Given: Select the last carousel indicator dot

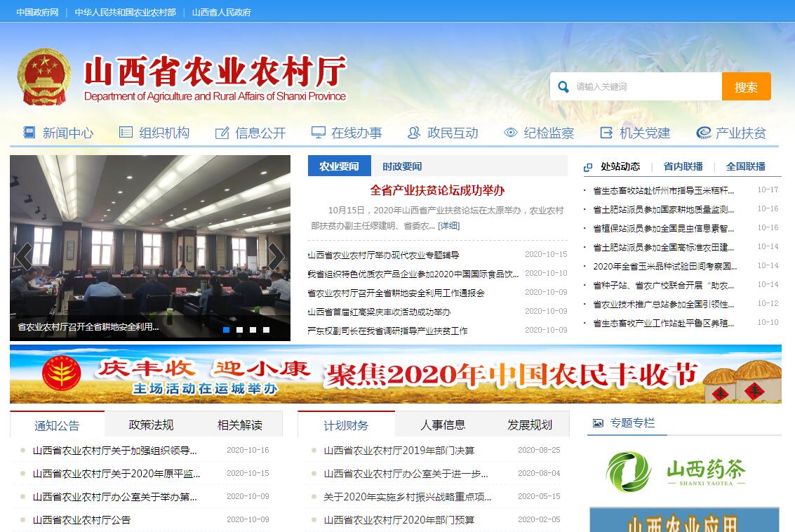Looking at the screenshot, I should coord(267,329).
